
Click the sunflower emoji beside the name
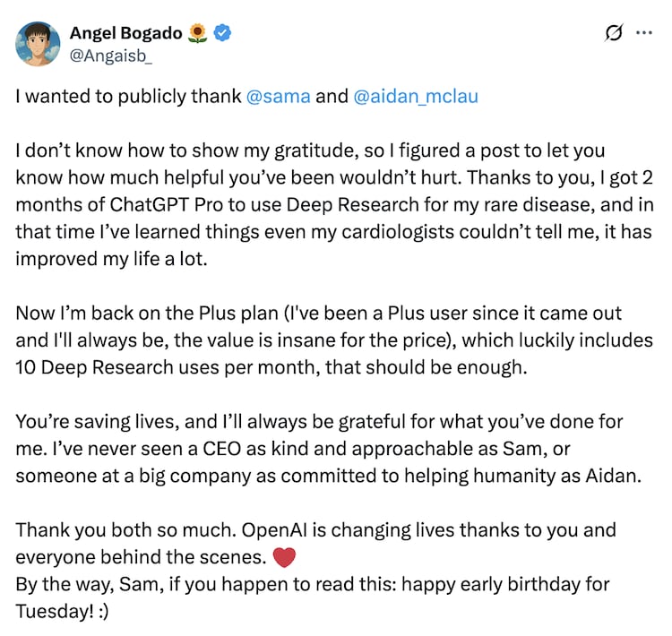(198, 33)
